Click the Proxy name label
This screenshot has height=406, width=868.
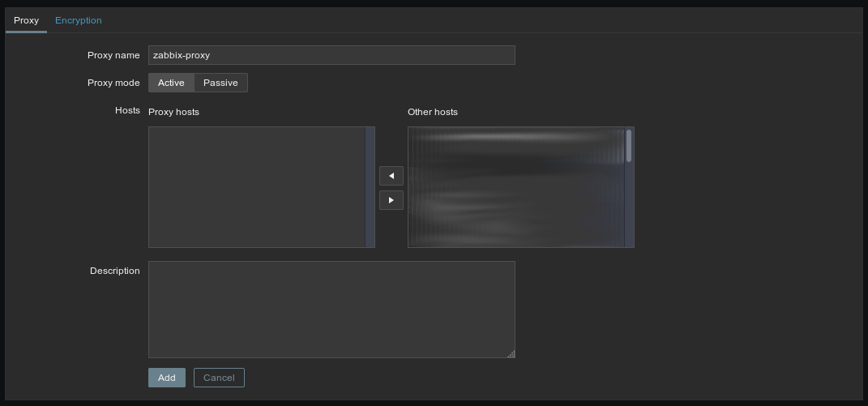point(113,55)
